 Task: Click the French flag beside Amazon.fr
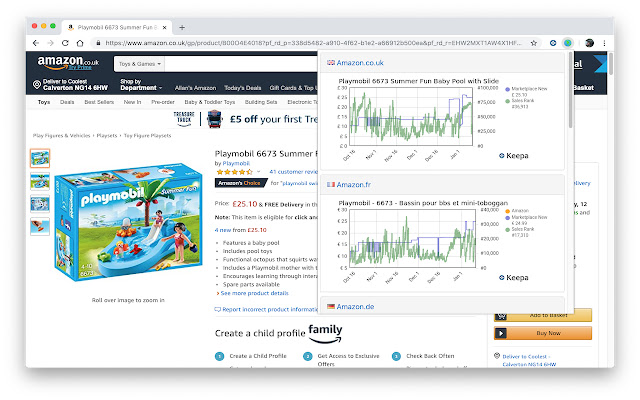coord(331,184)
